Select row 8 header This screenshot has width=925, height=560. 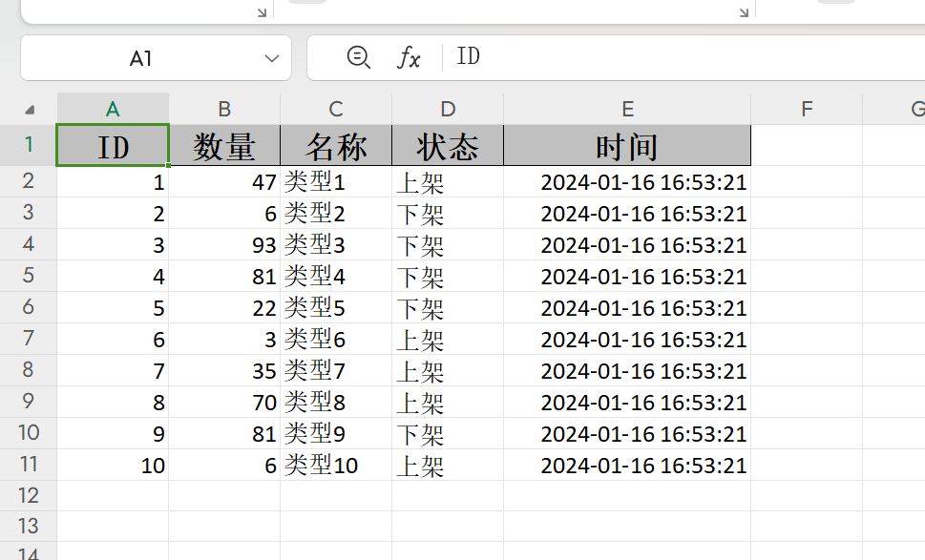(x=29, y=369)
